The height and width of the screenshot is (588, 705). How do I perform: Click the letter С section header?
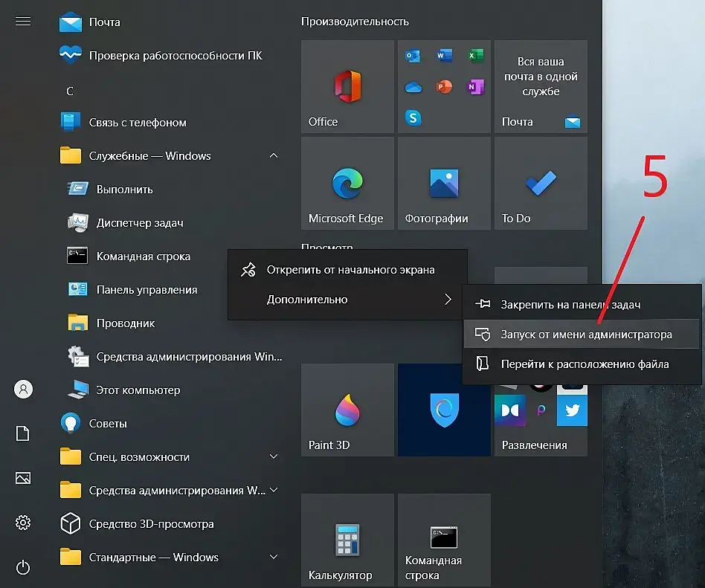70,91
